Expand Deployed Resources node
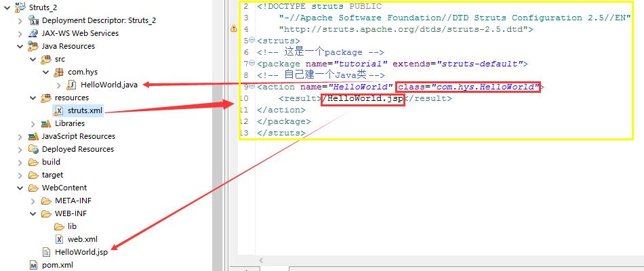Viewport: 644px width, 271px height. (x=20, y=149)
